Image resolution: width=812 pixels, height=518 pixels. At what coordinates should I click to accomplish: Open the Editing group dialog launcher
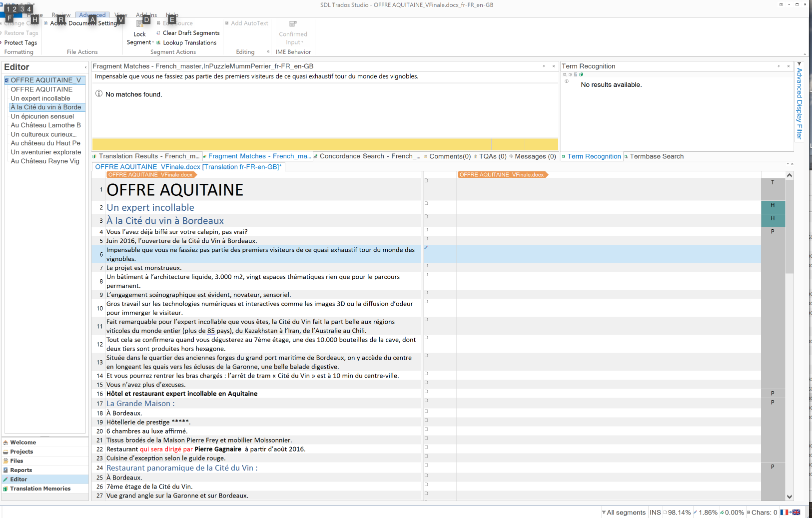(x=268, y=52)
